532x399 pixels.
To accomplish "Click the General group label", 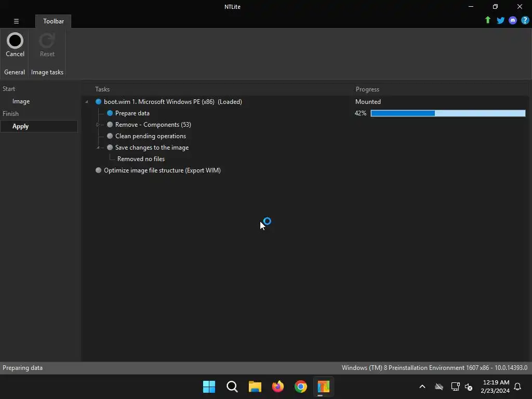I will tap(15, 72).
